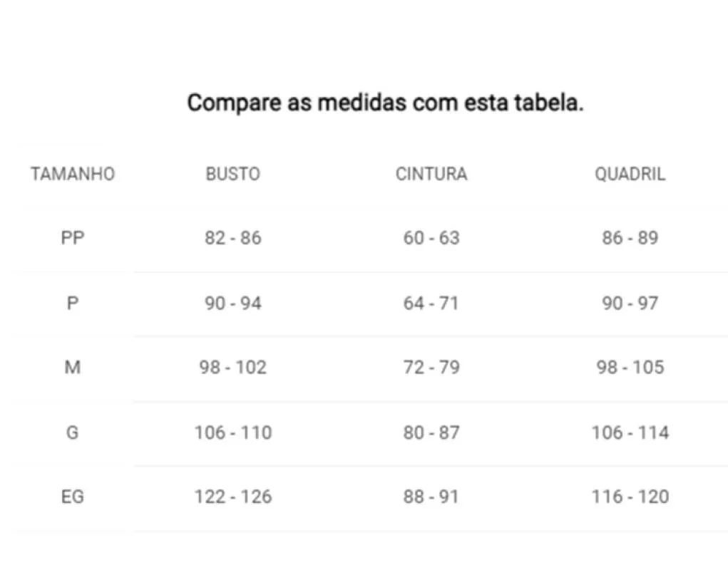This screenshot has width=728, height=570.
Task: Select hip value 90 - 97
Action: click(x=630, y=304)
